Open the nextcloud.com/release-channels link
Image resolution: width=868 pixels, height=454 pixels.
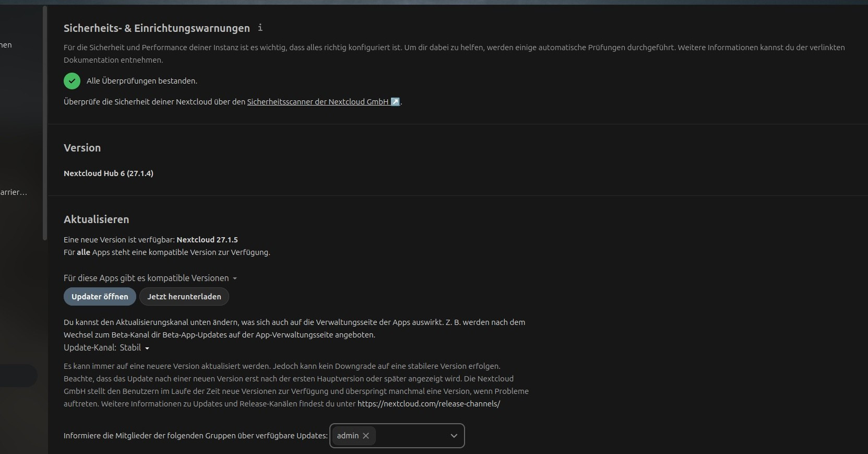point(429,404)
